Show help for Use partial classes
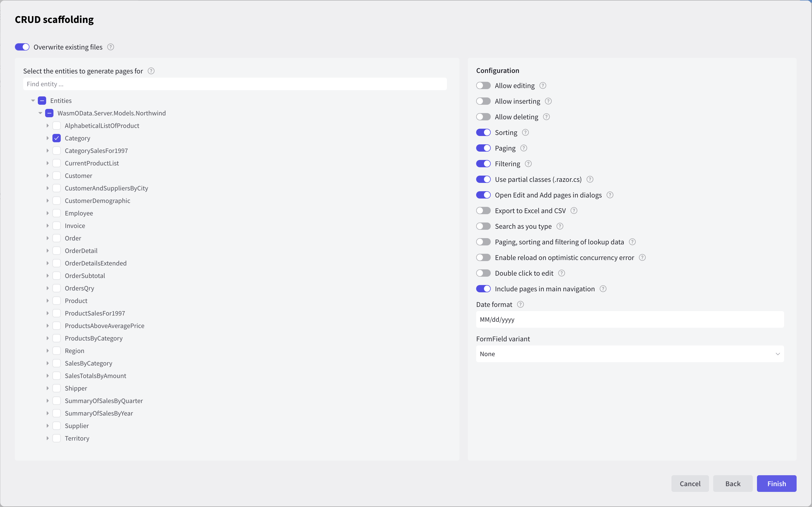Screen dimensions: 812x507 (x=590, y=180)
